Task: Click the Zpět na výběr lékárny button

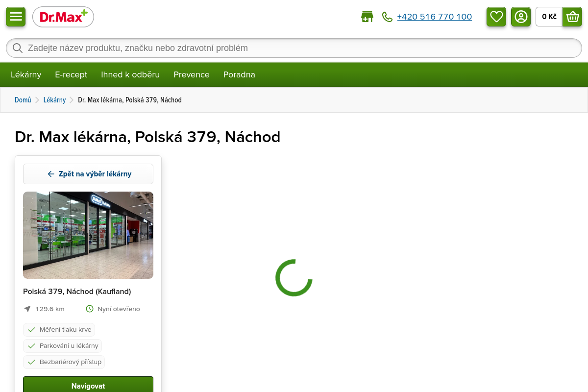Action: point(88,174)
